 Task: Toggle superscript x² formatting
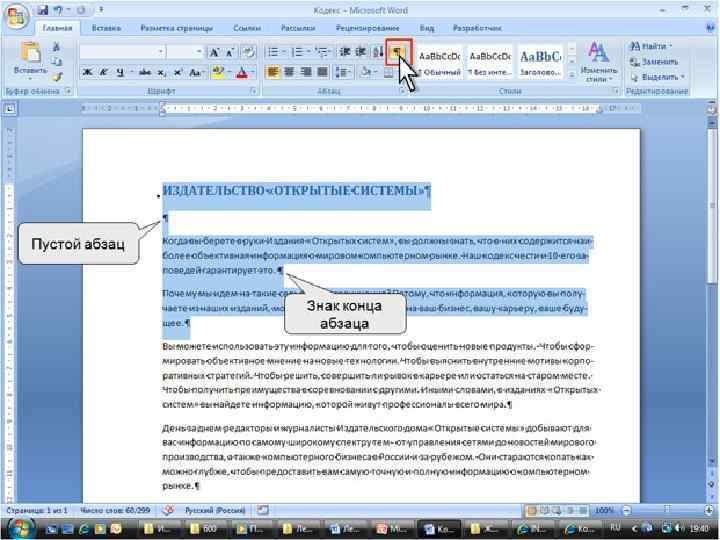point(178,73)
